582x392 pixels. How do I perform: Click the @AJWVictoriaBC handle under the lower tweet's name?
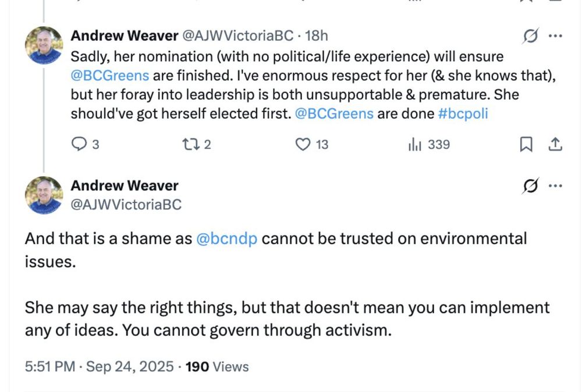[x=126, y=204]
